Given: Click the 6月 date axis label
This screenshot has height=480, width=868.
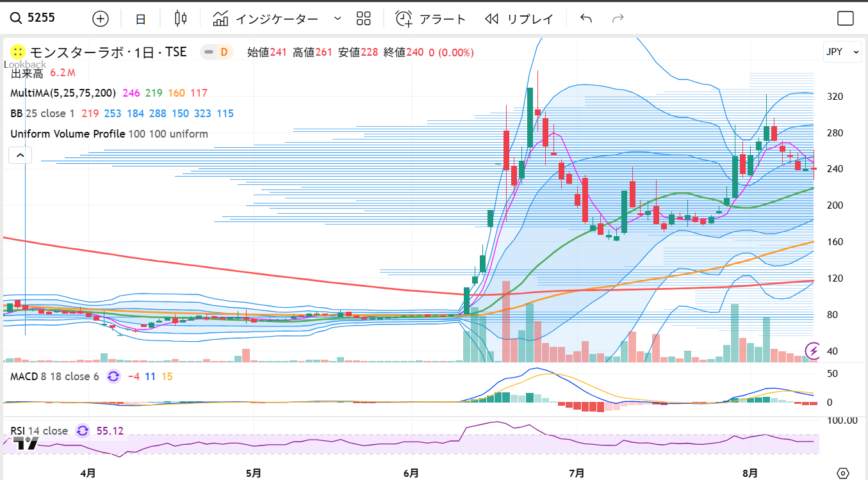Looking at the screenshot, I should point(411,473).
